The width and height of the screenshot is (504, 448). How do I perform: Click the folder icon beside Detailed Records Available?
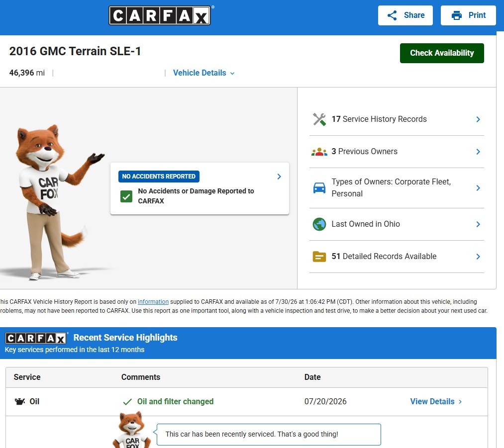pyautogui.click(x=319, y=257)
